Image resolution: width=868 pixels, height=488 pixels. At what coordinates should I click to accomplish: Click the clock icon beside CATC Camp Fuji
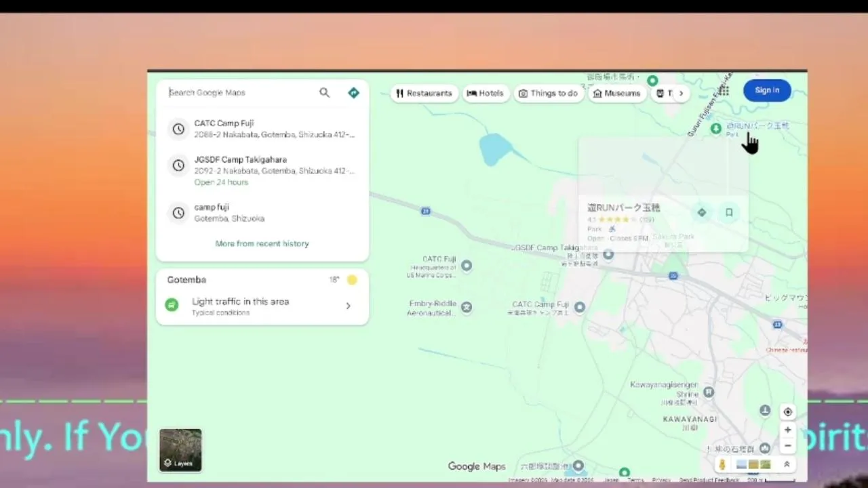coord(178,129)
